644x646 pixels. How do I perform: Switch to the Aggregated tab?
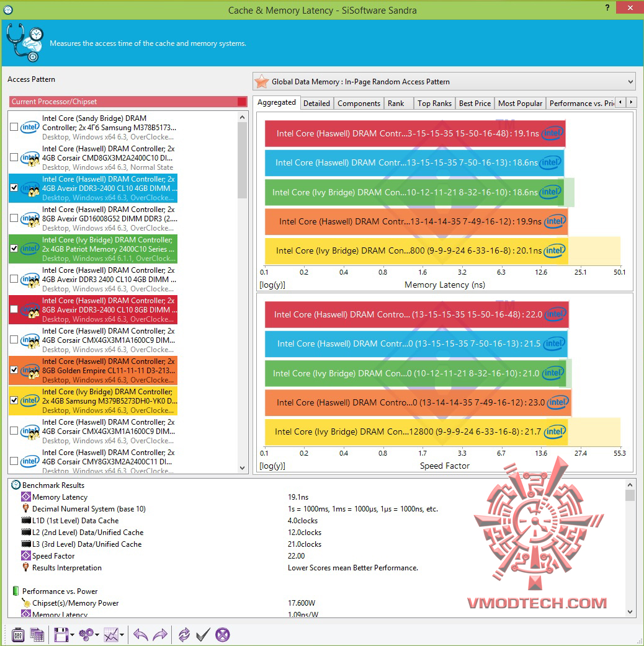point(276,102)
